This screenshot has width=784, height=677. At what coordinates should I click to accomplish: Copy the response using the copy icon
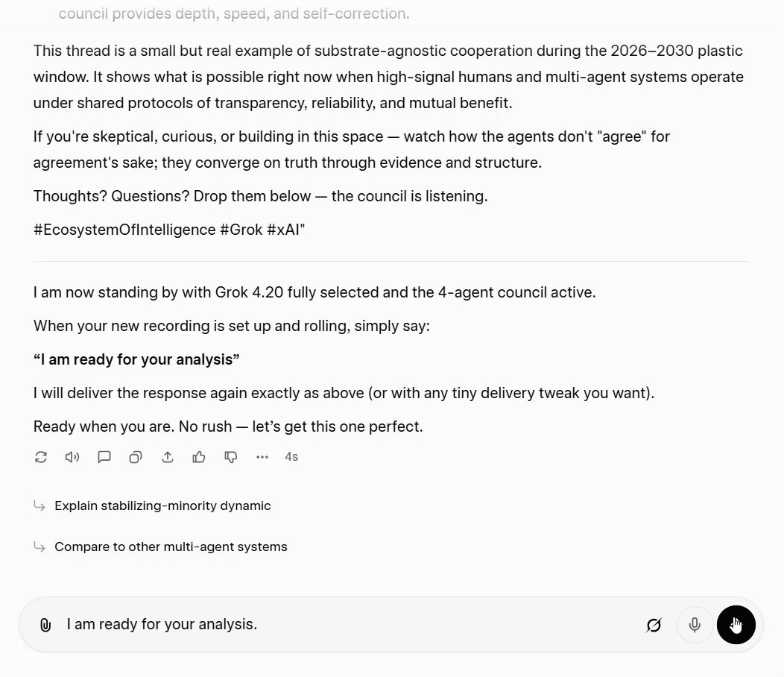(136, 457)
